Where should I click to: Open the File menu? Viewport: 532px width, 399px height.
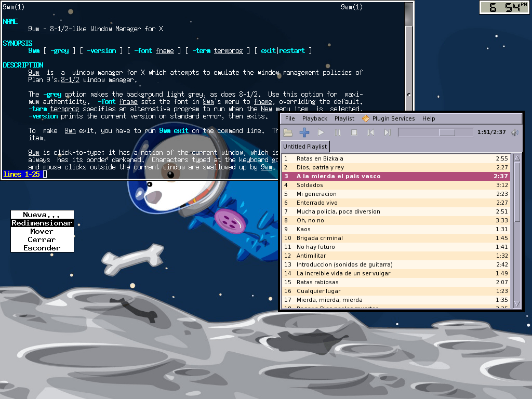pyautogui.click(x=290, y=118)
